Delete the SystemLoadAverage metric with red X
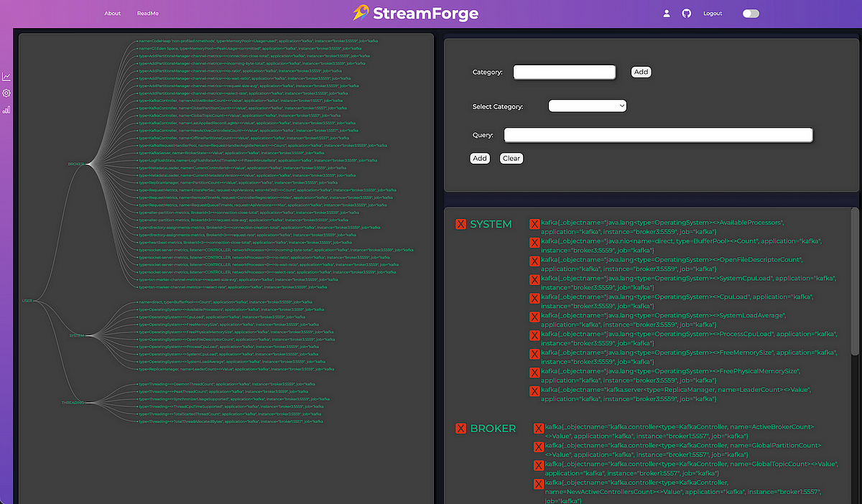 (534, 317)
